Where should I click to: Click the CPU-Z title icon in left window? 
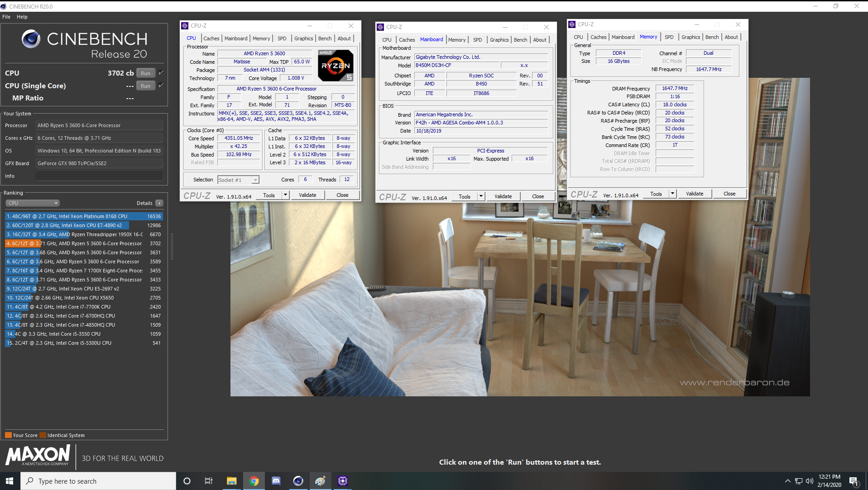point(185,26)
